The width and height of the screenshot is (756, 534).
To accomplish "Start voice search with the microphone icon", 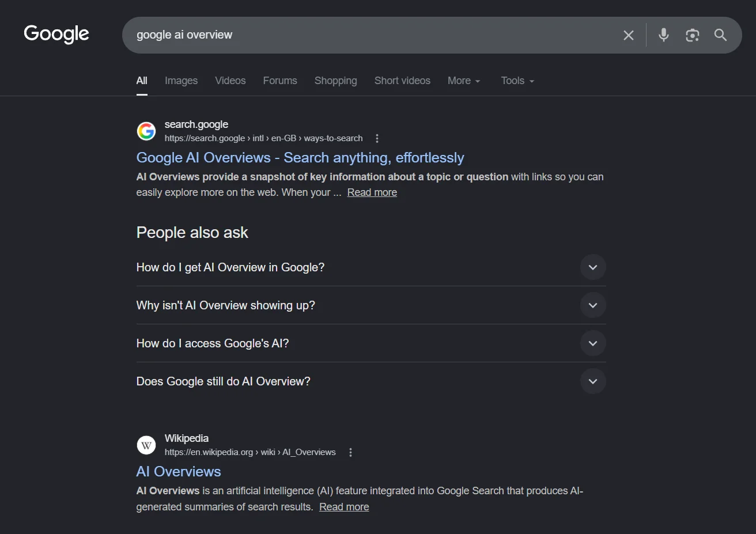I will 664,35.
